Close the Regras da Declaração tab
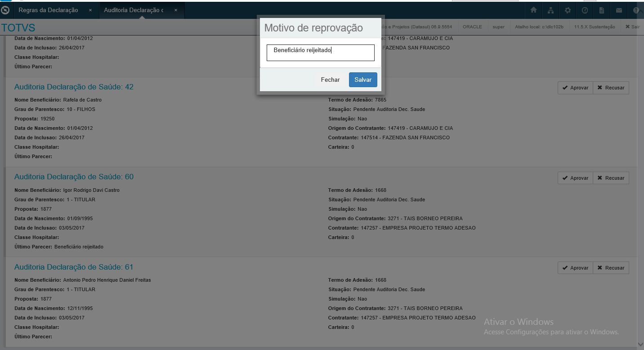Screen dimensions: 644x350 [x=90, y=10]
